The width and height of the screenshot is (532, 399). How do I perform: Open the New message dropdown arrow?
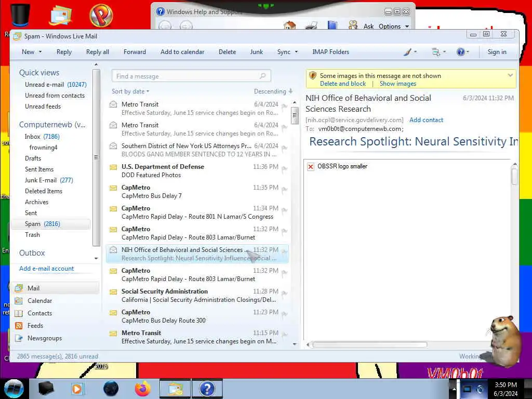[x=41, y=52]
